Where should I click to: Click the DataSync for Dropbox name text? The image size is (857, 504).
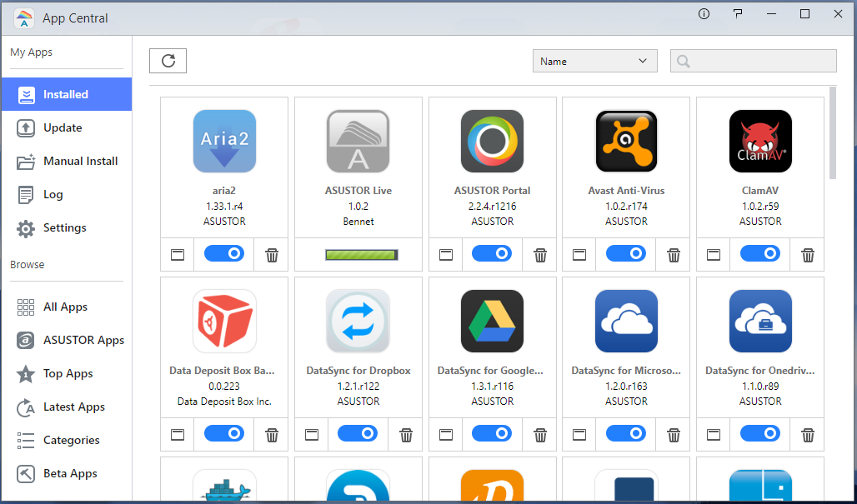coord(358,370)
